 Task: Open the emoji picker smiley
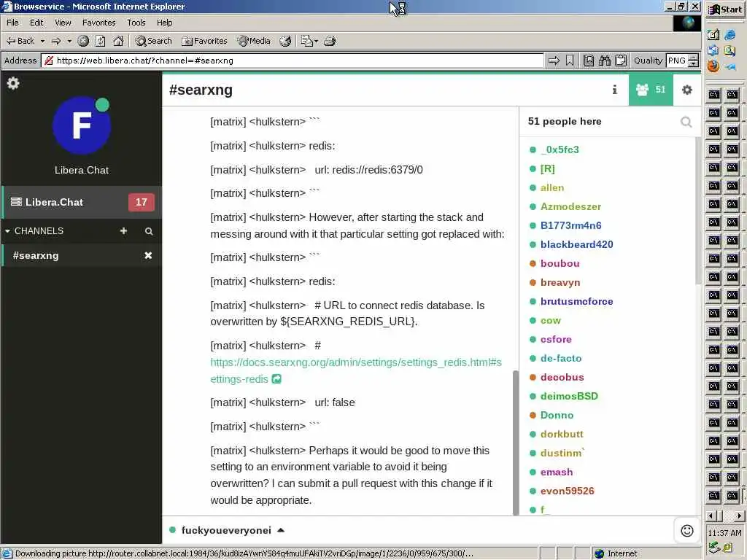pos(686,531)
